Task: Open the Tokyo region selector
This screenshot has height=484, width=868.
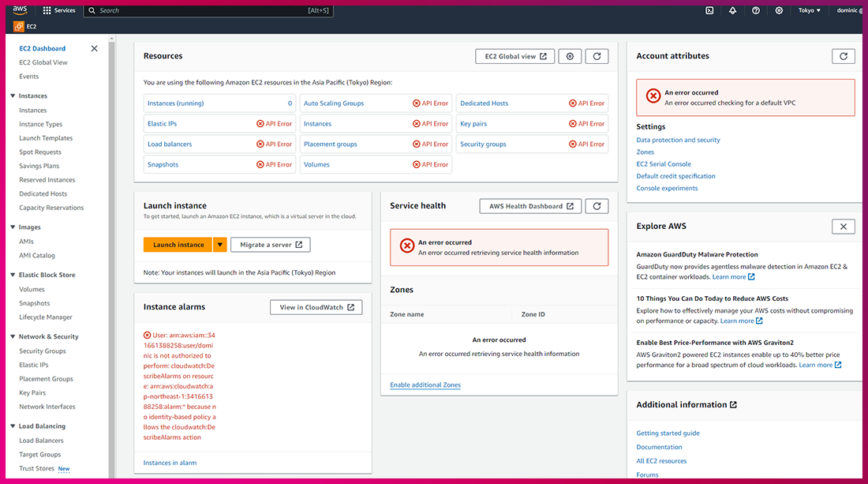Action: pos(810,10)
